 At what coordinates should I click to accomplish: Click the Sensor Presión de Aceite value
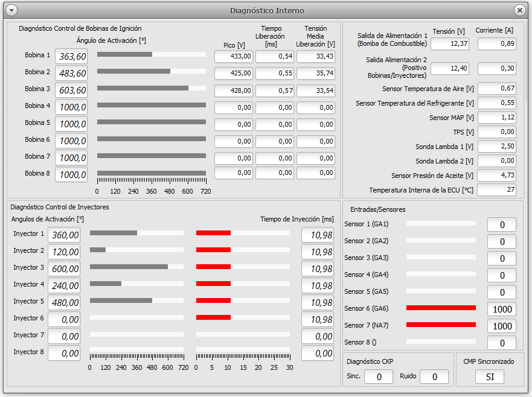coord(497,176)
